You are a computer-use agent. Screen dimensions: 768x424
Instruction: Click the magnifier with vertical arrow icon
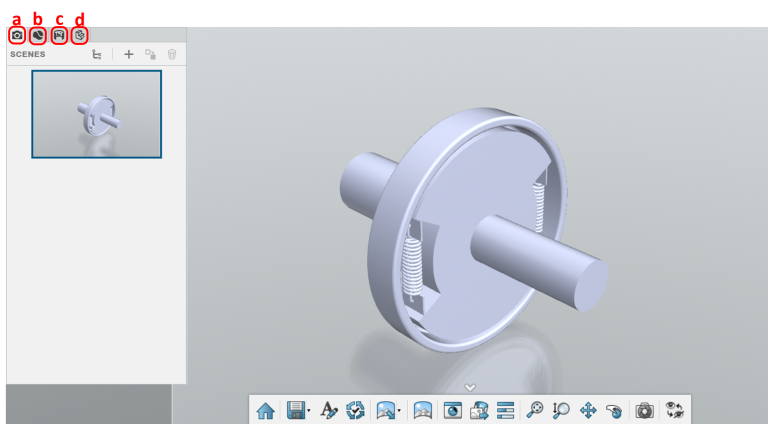(561, 410)
